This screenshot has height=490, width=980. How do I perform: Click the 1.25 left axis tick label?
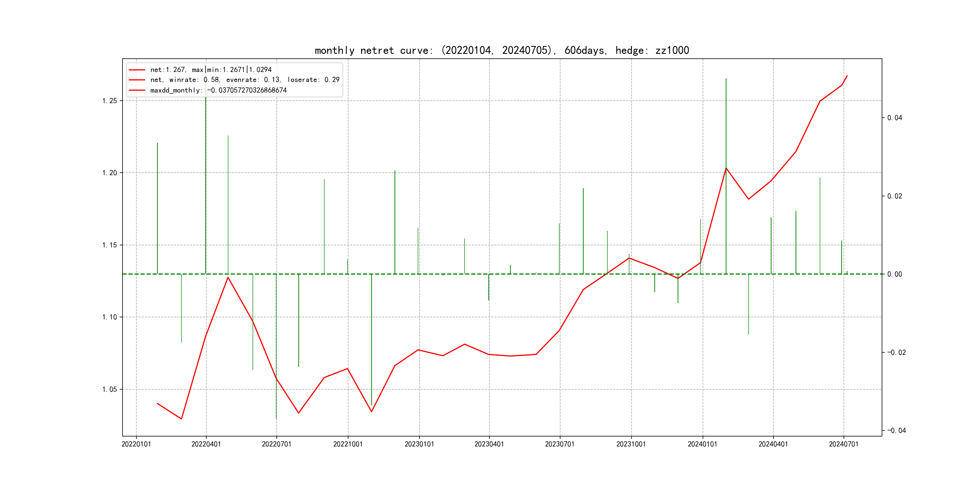[x=109, y=101]
